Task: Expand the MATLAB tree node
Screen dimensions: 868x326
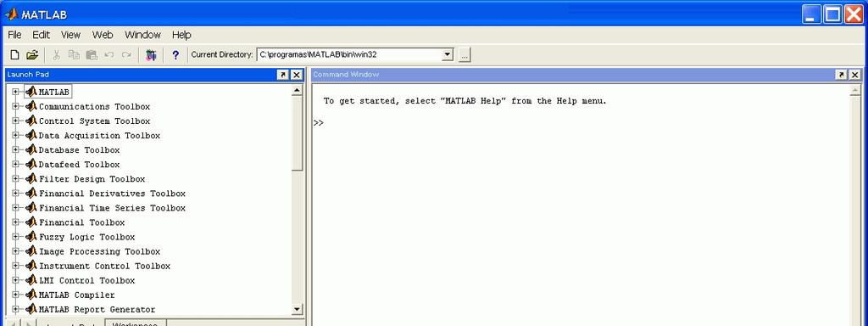Action: 15,92
